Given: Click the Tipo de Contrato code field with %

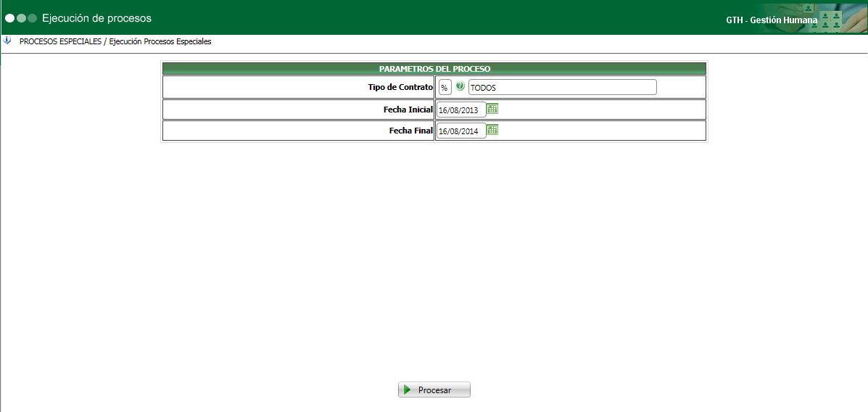Looking at the screenshot, I should tap(445, 88).
